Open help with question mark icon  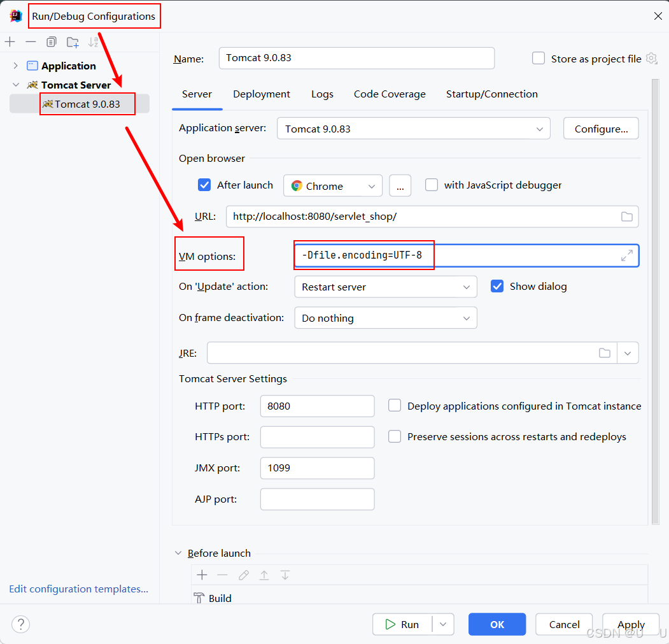point(20,624)
